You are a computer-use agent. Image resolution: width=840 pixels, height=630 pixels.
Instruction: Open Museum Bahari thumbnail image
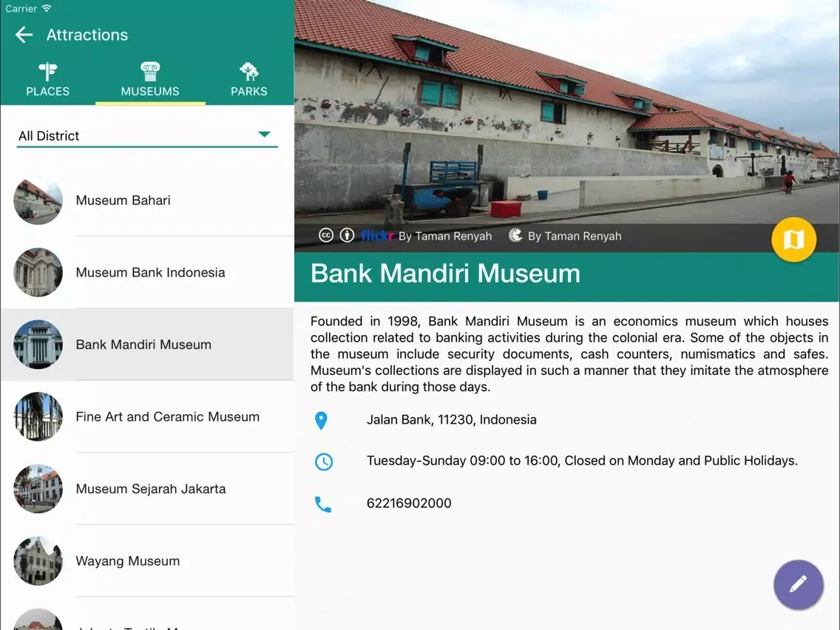[x=38, y=200]
